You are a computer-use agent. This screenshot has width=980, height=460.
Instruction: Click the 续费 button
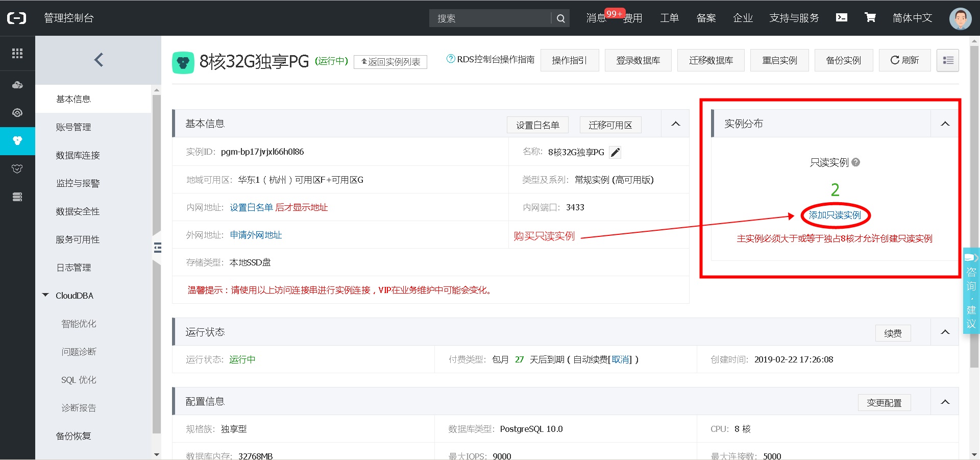coord(893,333)
